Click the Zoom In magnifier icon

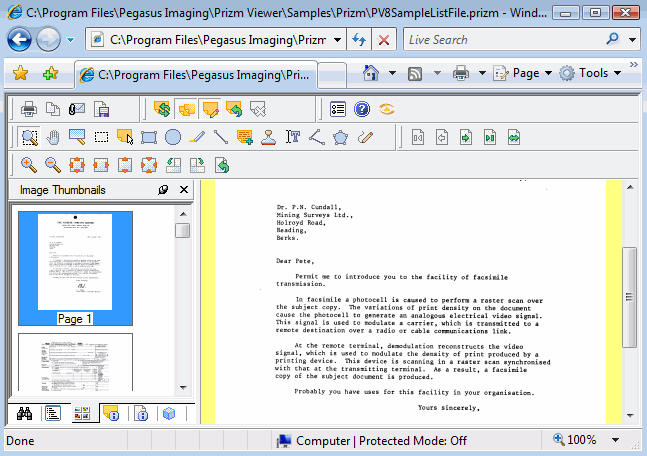tap(29, 165)
